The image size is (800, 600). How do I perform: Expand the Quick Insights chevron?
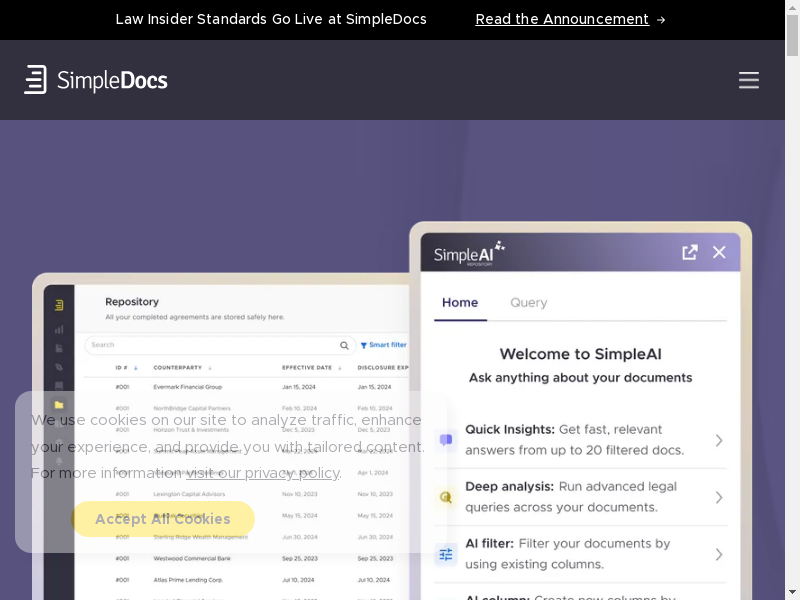click(x=718, y=440)
